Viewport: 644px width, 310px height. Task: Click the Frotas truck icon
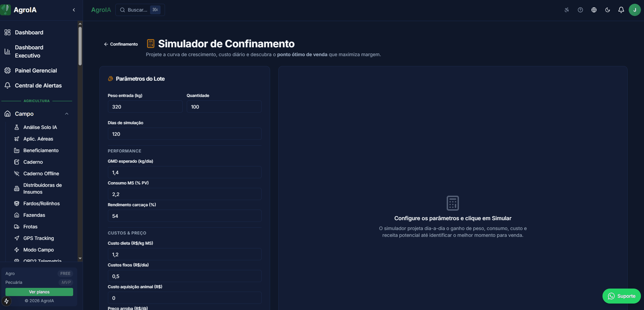17,227
